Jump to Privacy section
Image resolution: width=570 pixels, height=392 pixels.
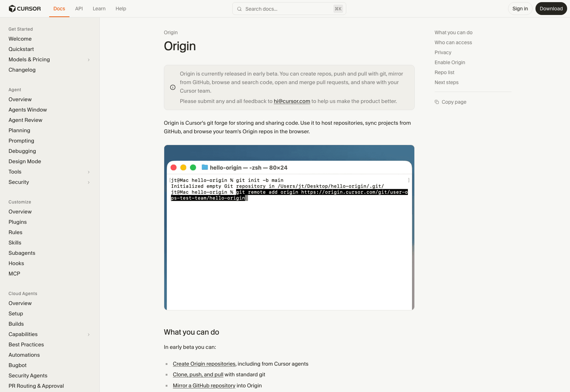click(x=443, y=52)
